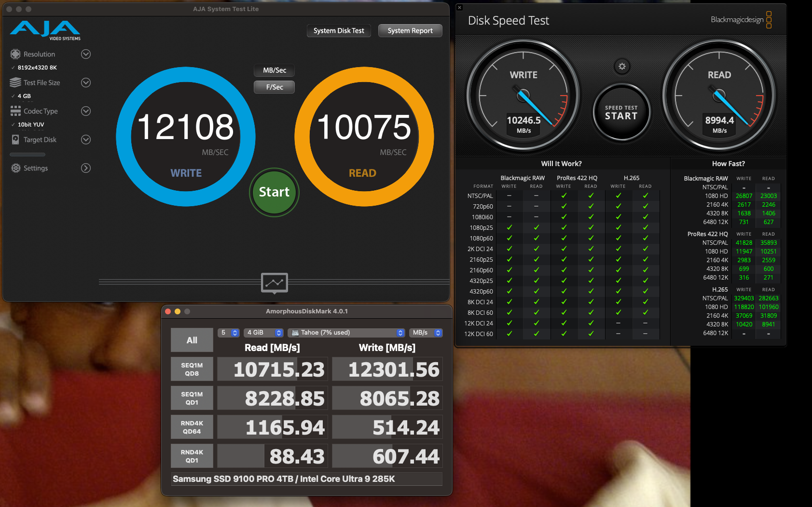The width and height of the screenshot is (812, 507).
Task: Click the Samsung SSD 9100 PRO description field
Action: [306, 479]
